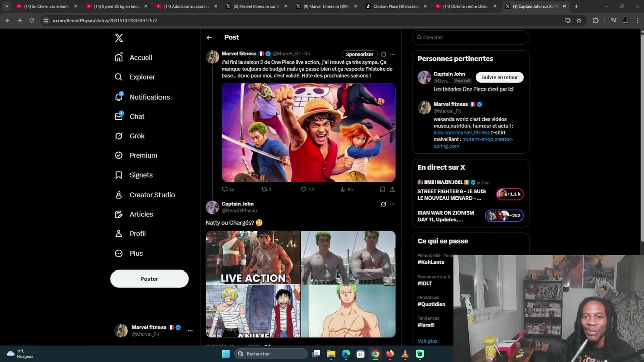Open the One Piece poster image

coord(309,132)
